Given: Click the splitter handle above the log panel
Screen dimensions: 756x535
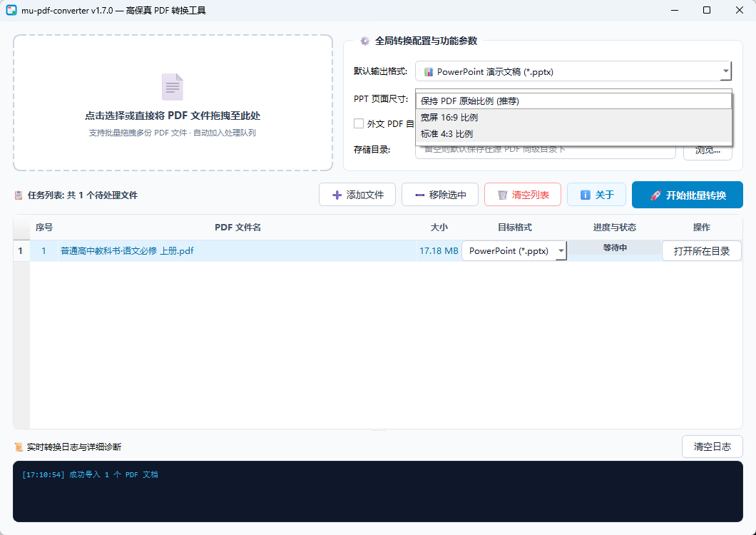Looking at the screenshot, I should tap(378, 430).
